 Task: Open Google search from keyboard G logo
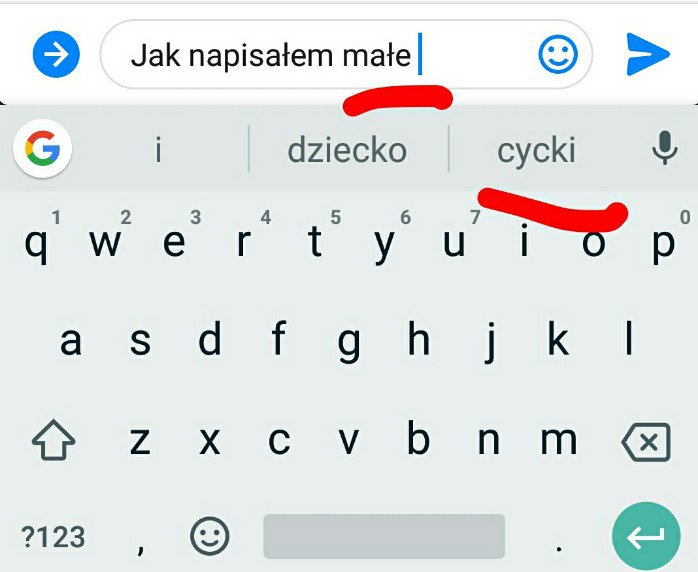[43, 149]
